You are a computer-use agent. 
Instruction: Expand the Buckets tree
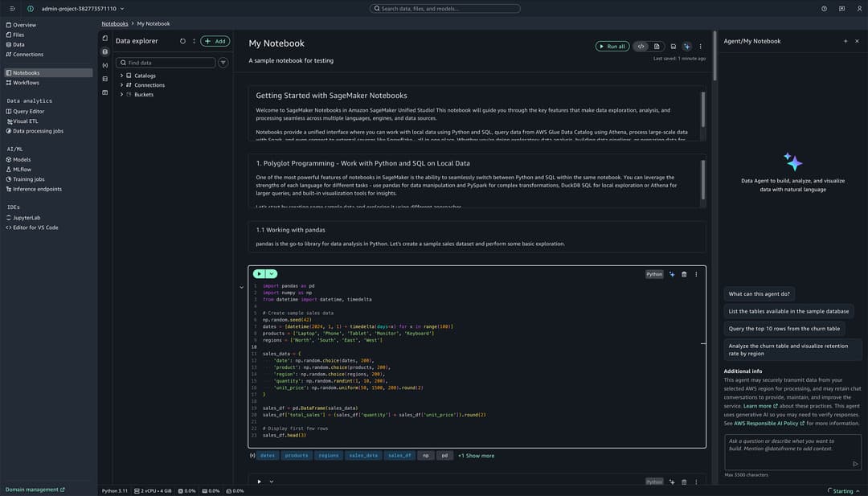coord(121,94)
